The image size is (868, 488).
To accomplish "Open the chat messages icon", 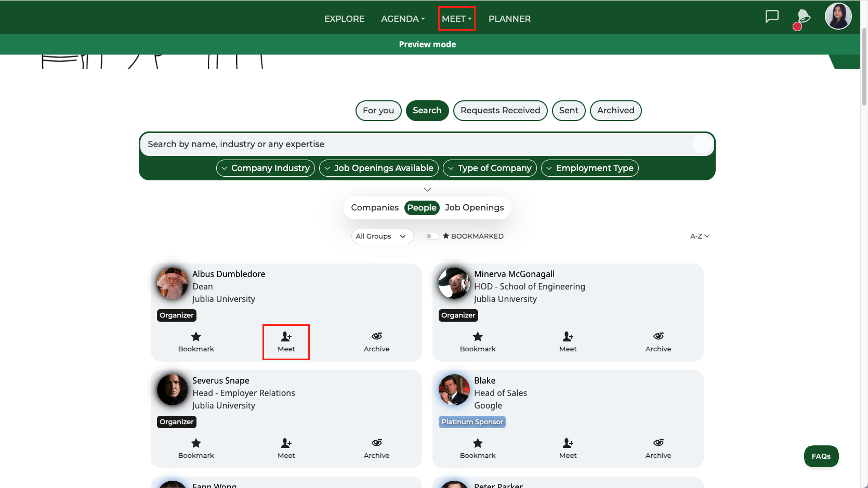I will [x=772, y=17].
